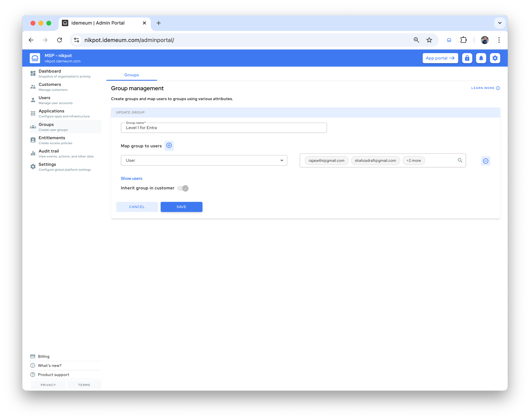530x420 pixels.
Task: Remove the user mapping row
Action: coord(485,161)
